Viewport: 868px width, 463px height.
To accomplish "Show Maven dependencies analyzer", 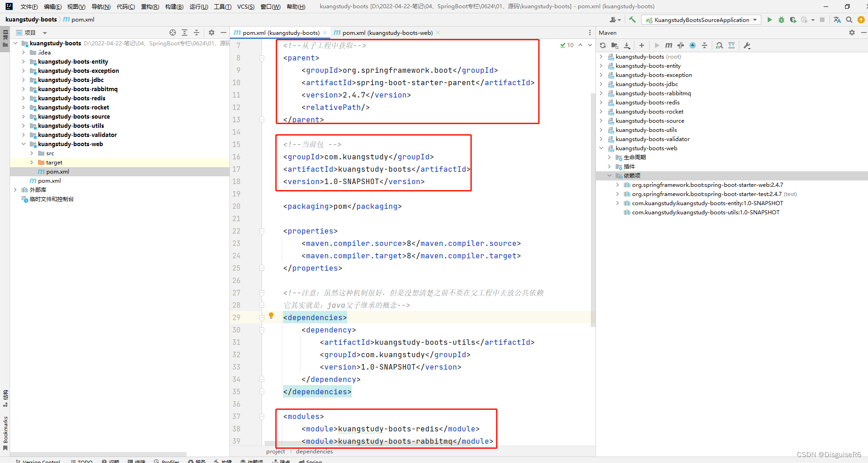I will [x=720, y=45].
